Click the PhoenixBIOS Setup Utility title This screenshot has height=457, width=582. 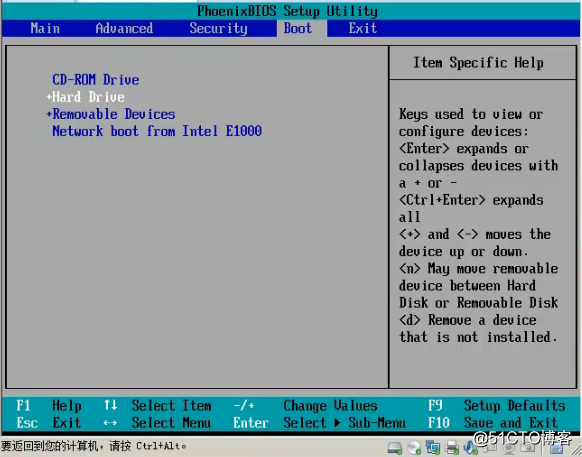tap(287, 11)
